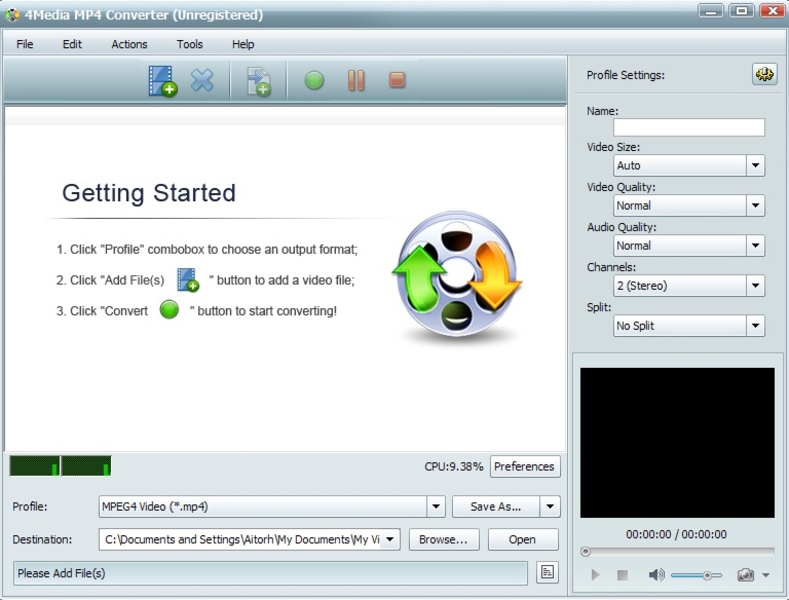789x600 pixels.
Task: Expand the Profile format dropdown
Action: [x=435, y=507]
